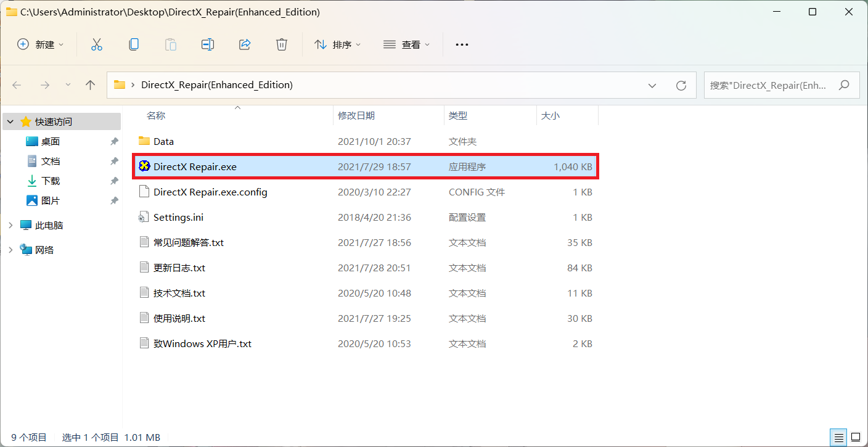
Task: Open the 排序 sort dropdown
Action: [x=338, y=44]
